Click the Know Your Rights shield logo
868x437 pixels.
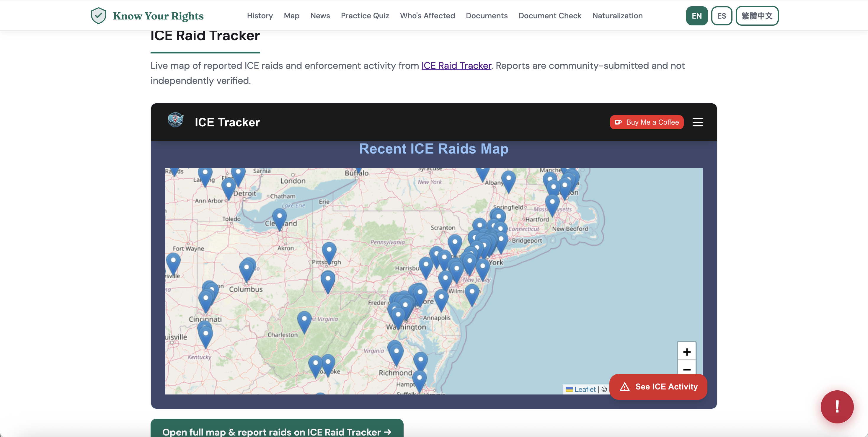[98, 16]
